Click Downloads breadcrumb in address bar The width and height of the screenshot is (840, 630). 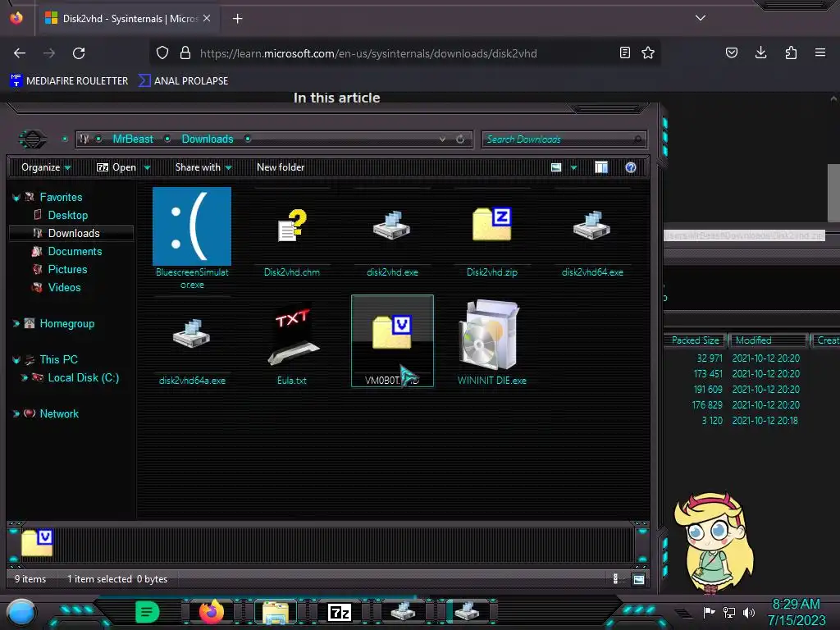pyautogui.click(x=208, y=139)
